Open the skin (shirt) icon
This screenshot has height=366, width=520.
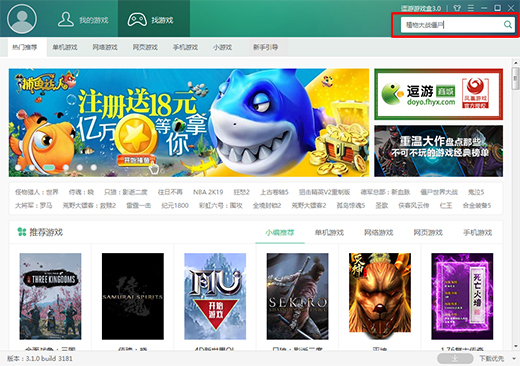(x=457, y=8)
